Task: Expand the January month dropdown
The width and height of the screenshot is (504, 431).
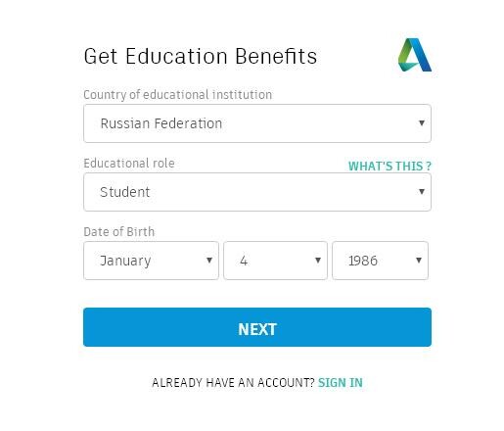Action: click(x=151, y=261)
